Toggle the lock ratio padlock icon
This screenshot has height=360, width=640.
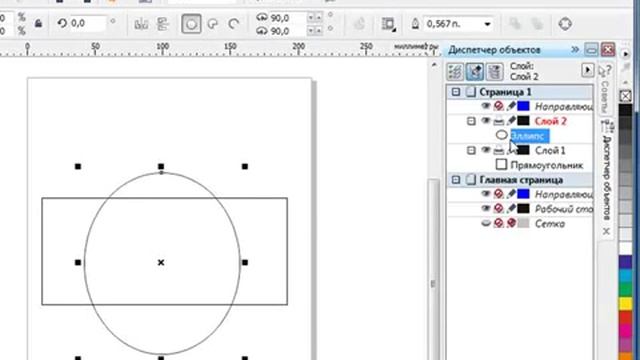click(38, 24)
